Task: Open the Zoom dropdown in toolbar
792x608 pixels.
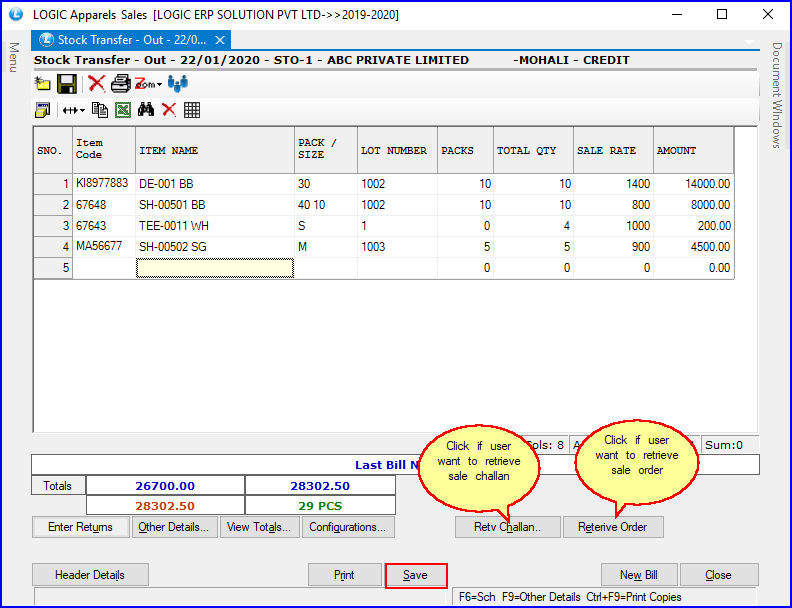Action: pyautogui.click(x=148, y=84)
